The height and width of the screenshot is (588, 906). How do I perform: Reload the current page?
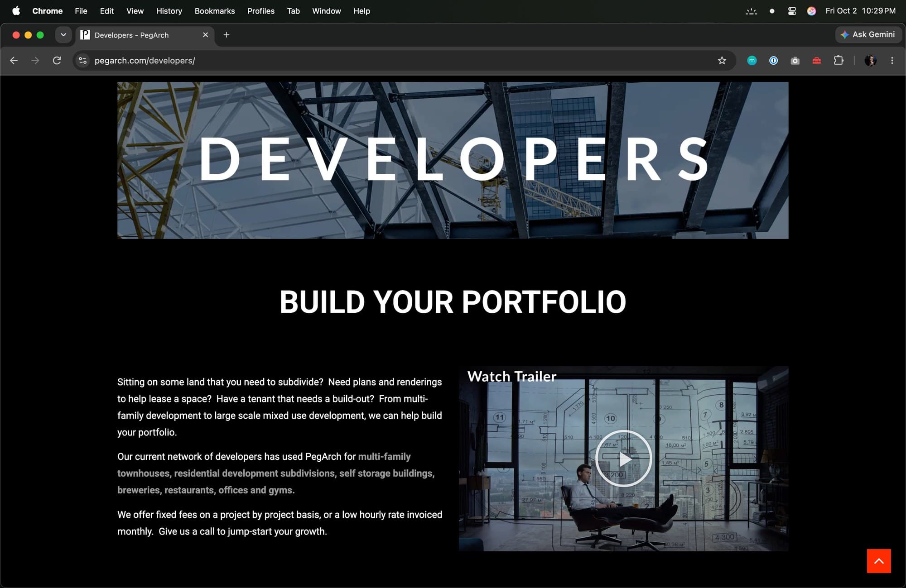(x=57, y=60)
